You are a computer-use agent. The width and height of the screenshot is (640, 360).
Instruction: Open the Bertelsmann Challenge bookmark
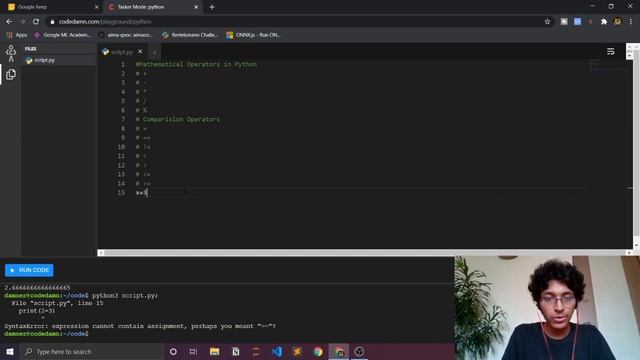[190, 35]
